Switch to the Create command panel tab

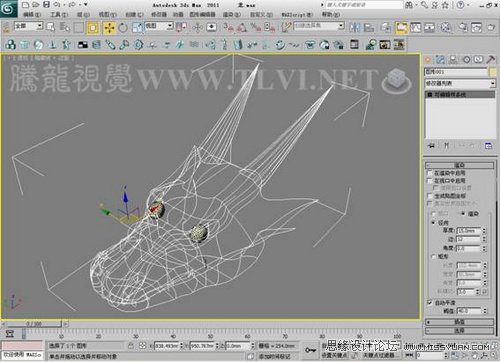click(428, 60)
